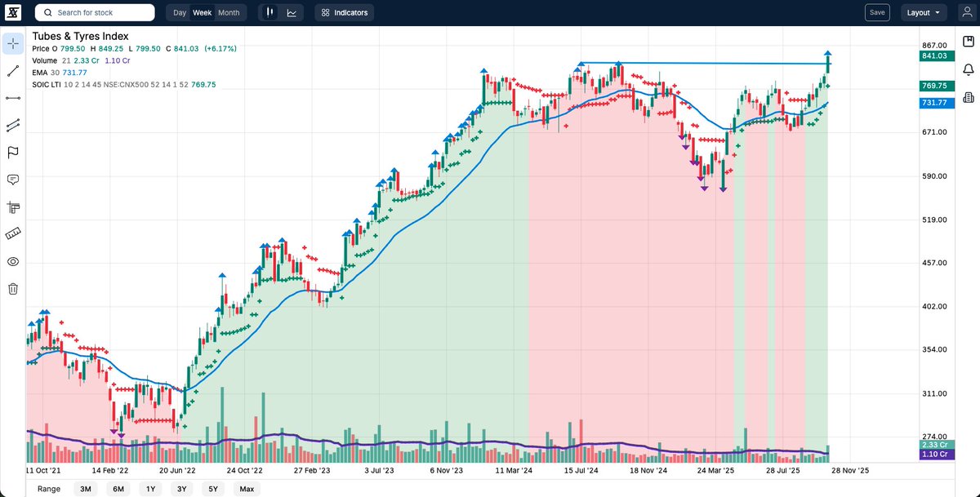
Task: Click the purple 1.10 Cr axis label
Action: (935, 454)
